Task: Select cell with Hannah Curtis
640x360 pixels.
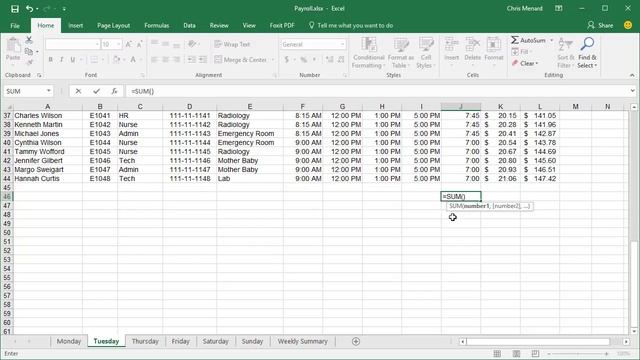Action: (x=48, y=179)
